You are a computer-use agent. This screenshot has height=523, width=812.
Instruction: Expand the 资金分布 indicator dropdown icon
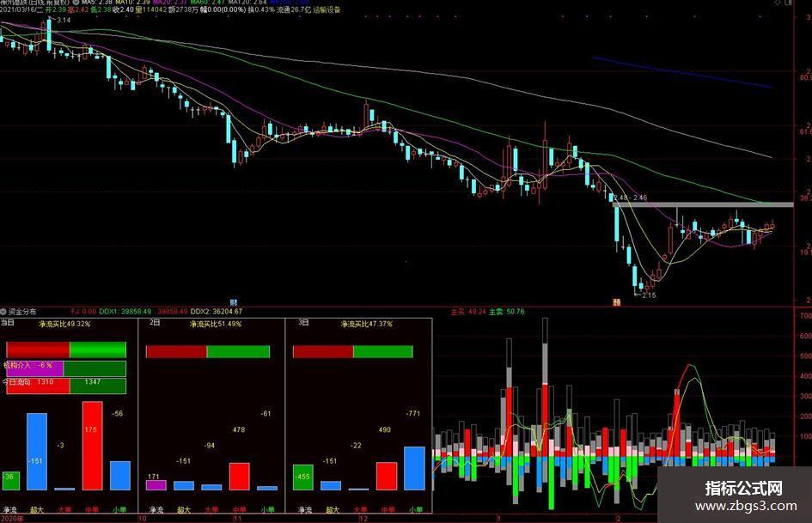pyautogui.click(x=3, y=312)
